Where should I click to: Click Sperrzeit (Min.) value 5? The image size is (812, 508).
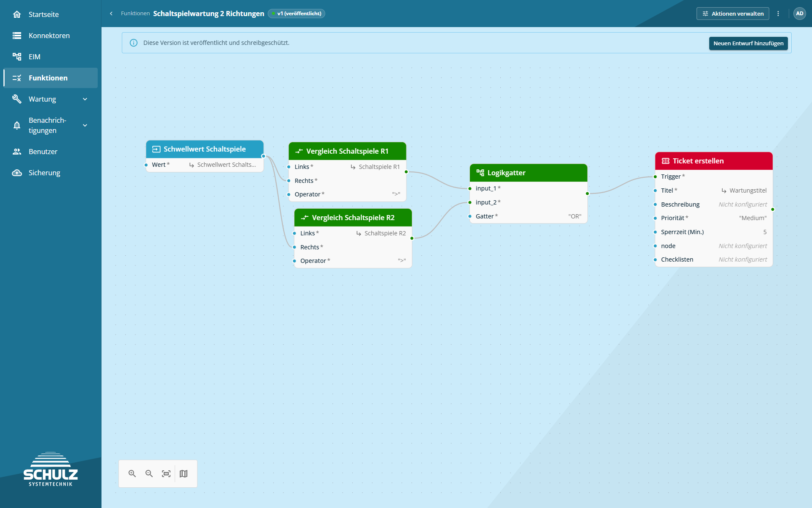[765, 232]
